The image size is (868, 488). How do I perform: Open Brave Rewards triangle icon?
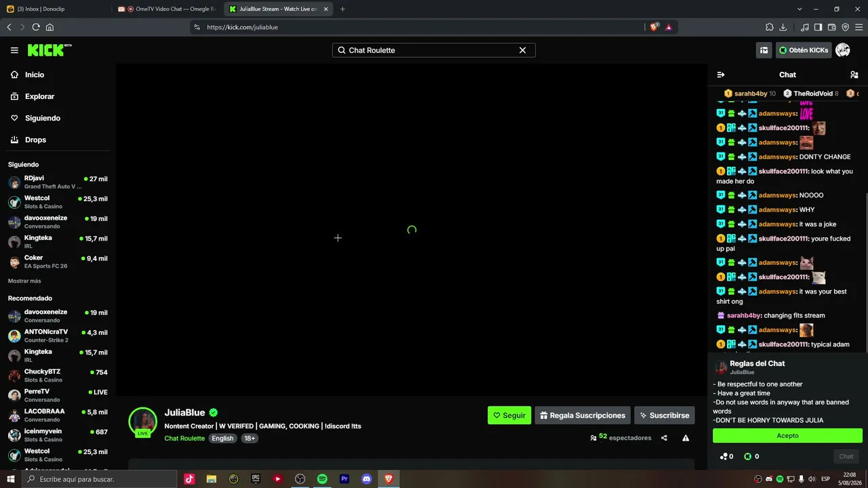click(669, 27)
